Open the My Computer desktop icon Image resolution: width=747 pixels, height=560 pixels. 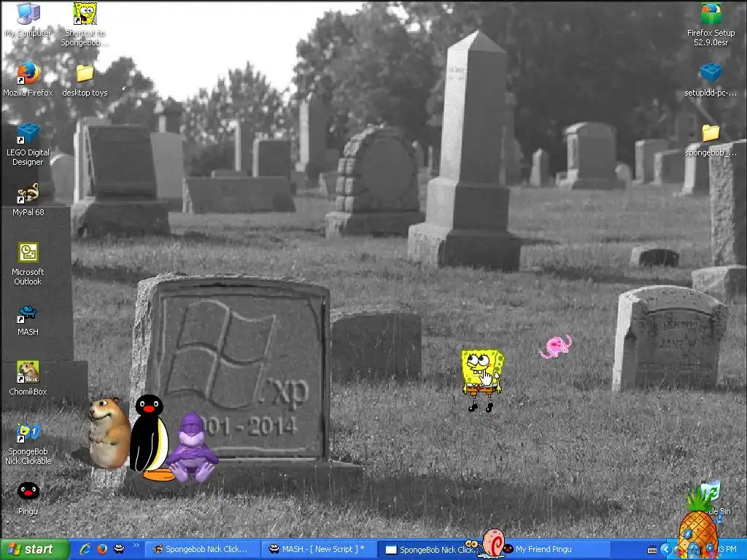[28, 20]
